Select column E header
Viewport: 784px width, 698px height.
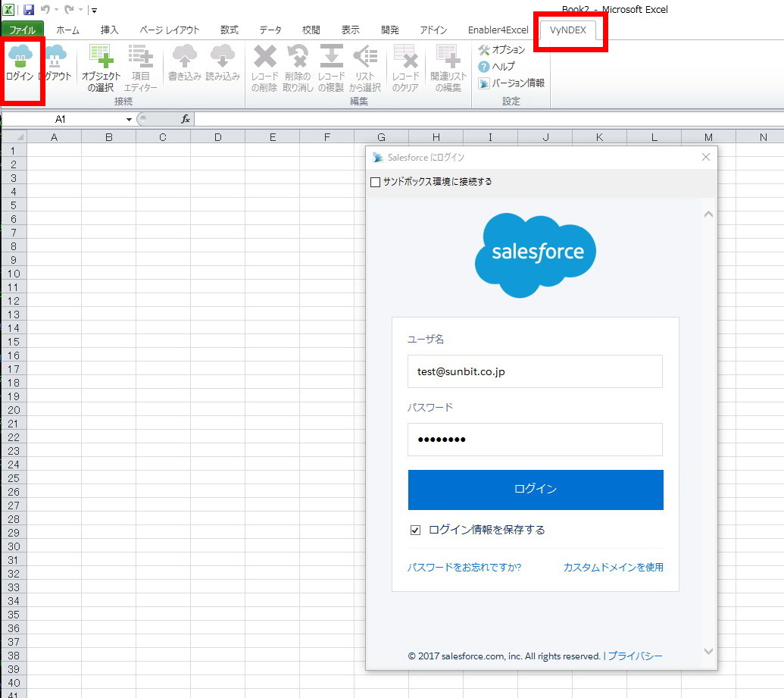click(x=273, y=136)
